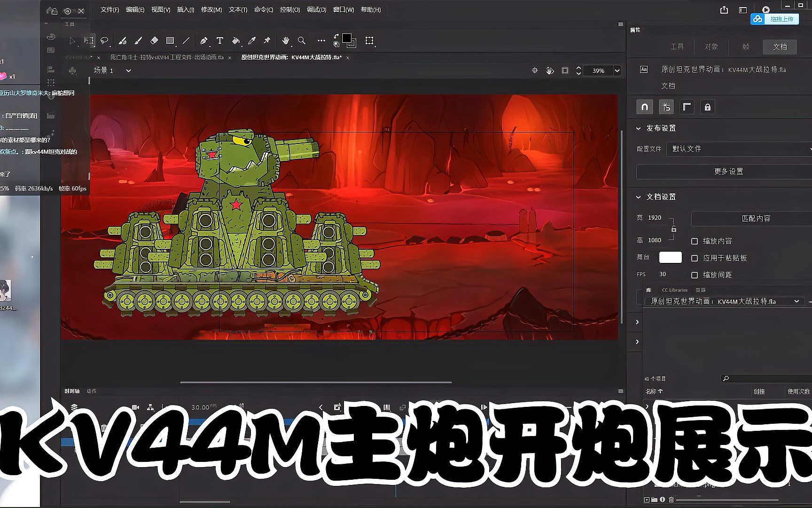812x508 pixels.
Task: Switch to the 帧 properties tab
Action: pyautogui.click(x=746, y=47)
